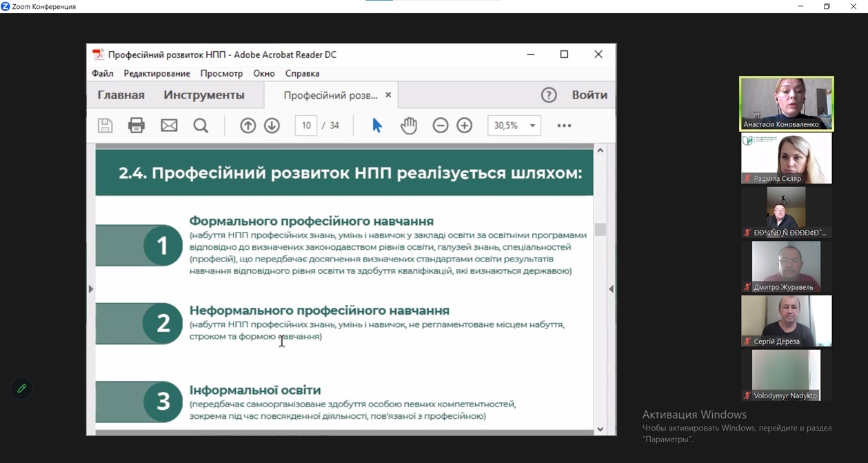Send PDF by email using envelope icon
Viewport: 868px width, 463px height.
tap(168, 125)
